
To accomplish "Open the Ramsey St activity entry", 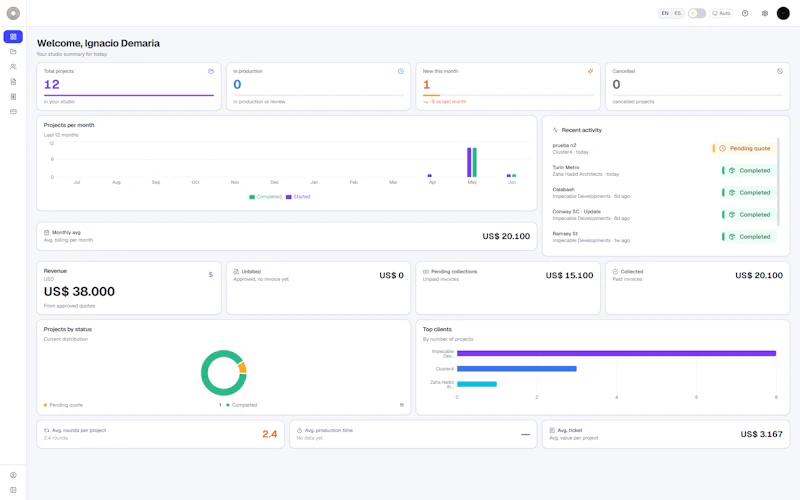I will point(663,237).
